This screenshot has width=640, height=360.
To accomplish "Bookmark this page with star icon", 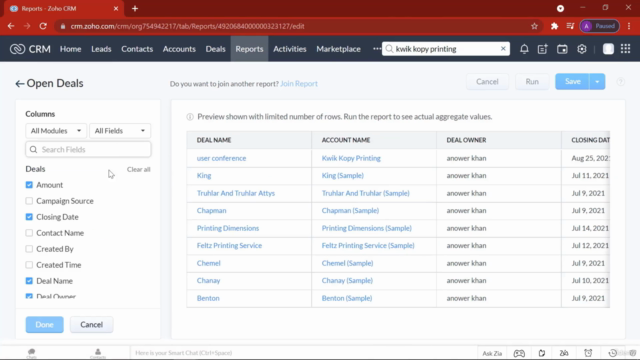I will [534, 26].
